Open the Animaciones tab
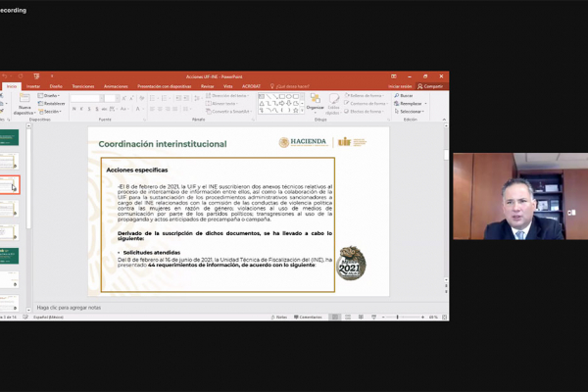 (116, 86)
